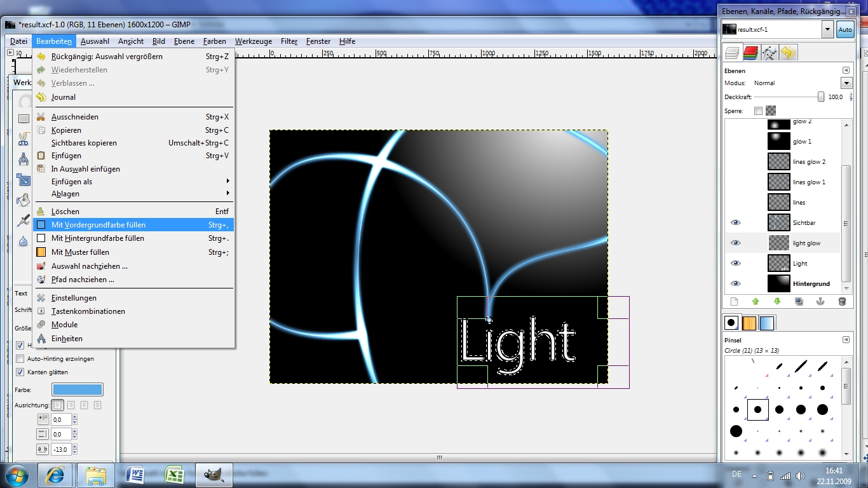
Task: Choose the large diagonal stroke brush
Action: [801, 367]
